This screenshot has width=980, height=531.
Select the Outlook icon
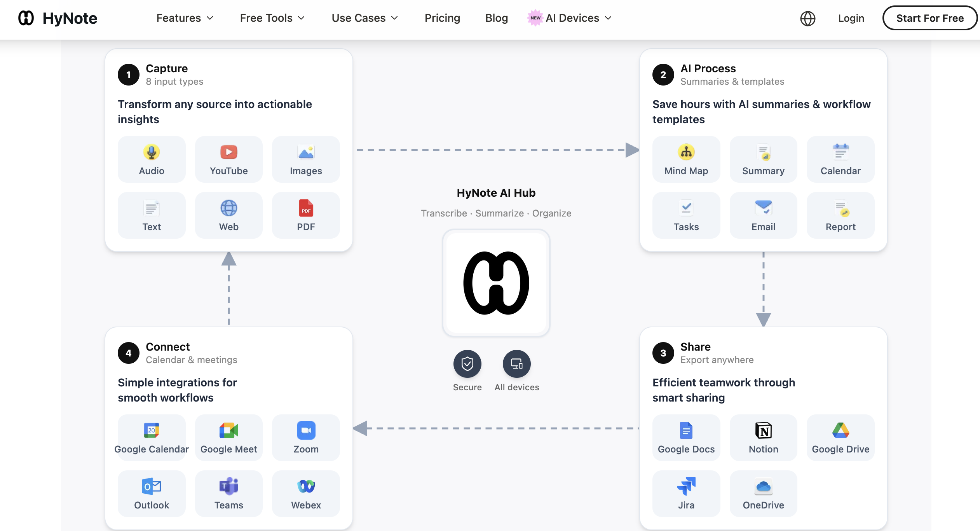(152, 486)
